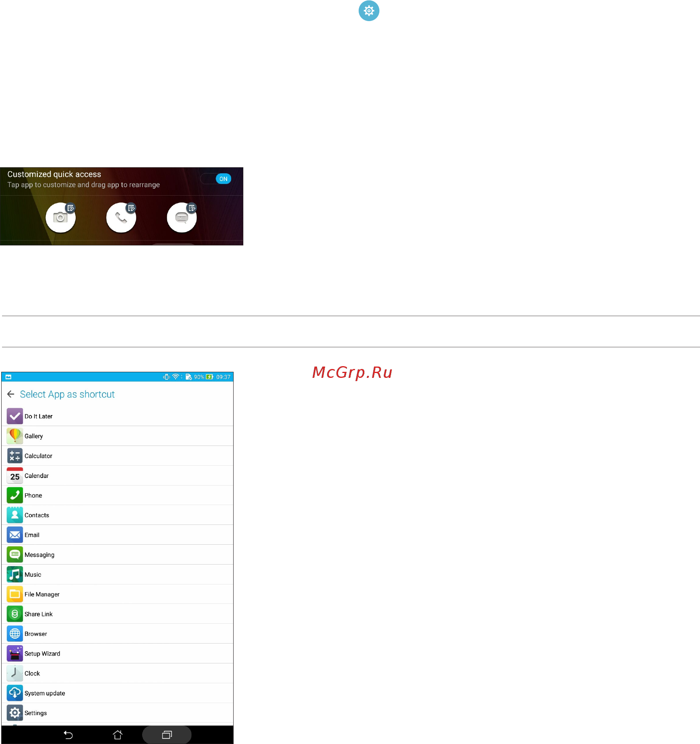
Task: Select the Gallery app icon
Action: point(15,436)
